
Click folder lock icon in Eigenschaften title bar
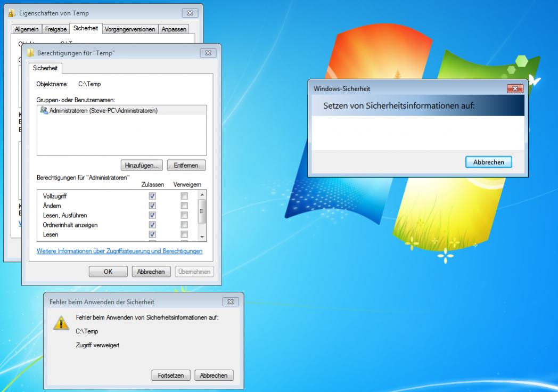(12, 13)
